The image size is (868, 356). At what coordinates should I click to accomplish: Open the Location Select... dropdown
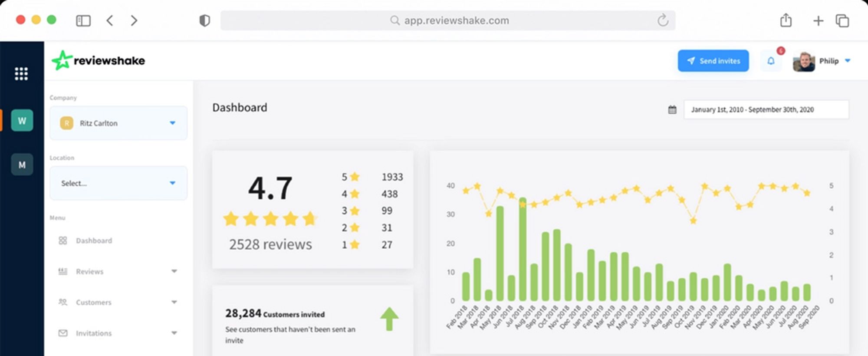click(118, 183)
